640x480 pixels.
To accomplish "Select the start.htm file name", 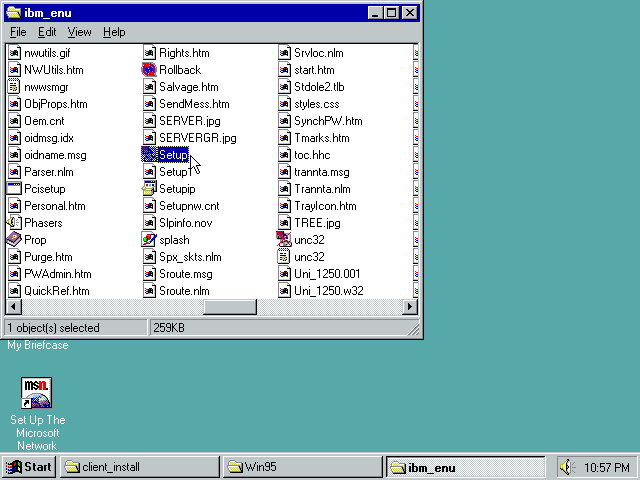I will point(314,70).
